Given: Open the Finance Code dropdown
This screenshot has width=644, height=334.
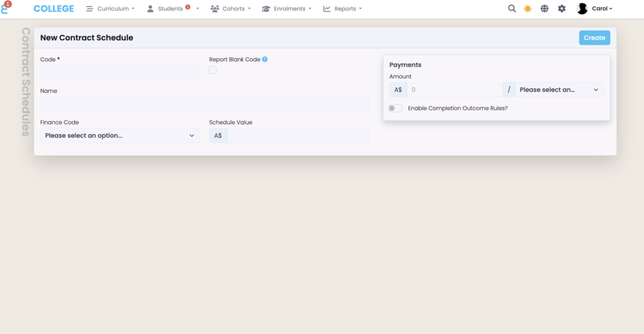Looking at the screenshot, I should [x=120, y=136].
